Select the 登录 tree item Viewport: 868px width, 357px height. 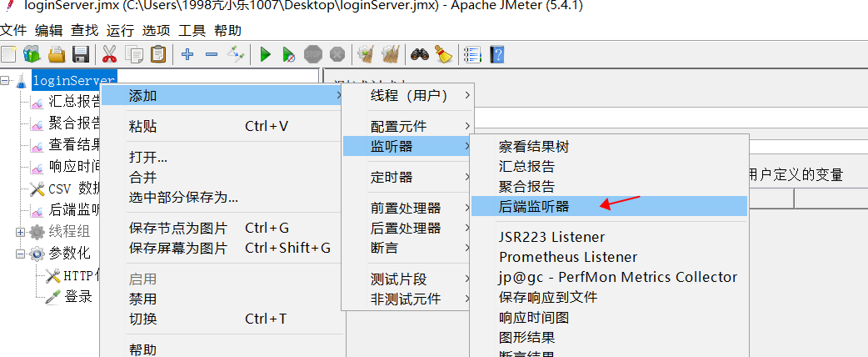click(x=78, y=297)
